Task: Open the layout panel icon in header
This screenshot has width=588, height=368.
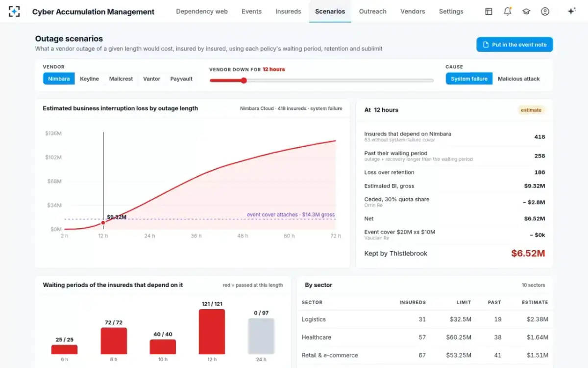Action: pyautogui.click(x=489, y=11)
